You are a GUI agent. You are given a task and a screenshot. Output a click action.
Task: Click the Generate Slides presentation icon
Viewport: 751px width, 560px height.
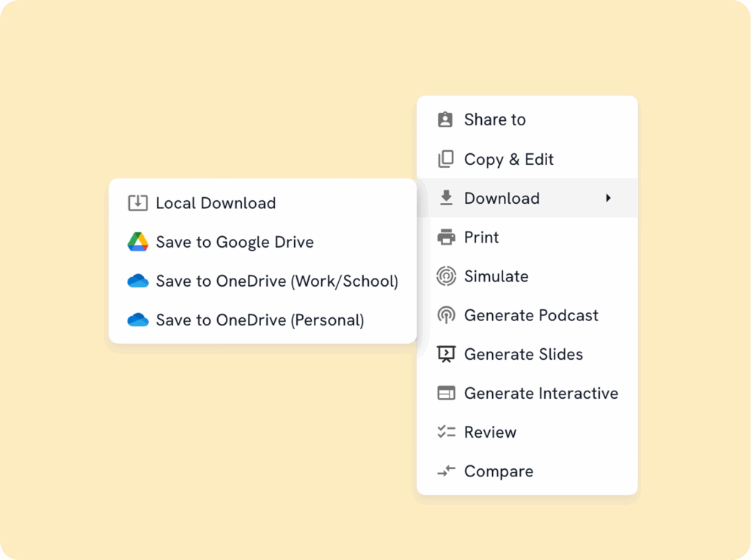tap(445, 354)
